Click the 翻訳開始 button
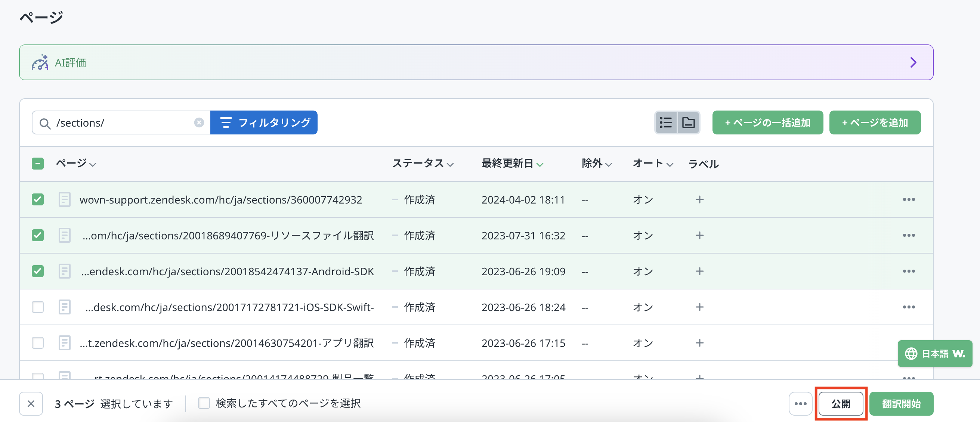The width and height of the screenshot is (980, 422). pyautogui.click(x=901, y=403)
